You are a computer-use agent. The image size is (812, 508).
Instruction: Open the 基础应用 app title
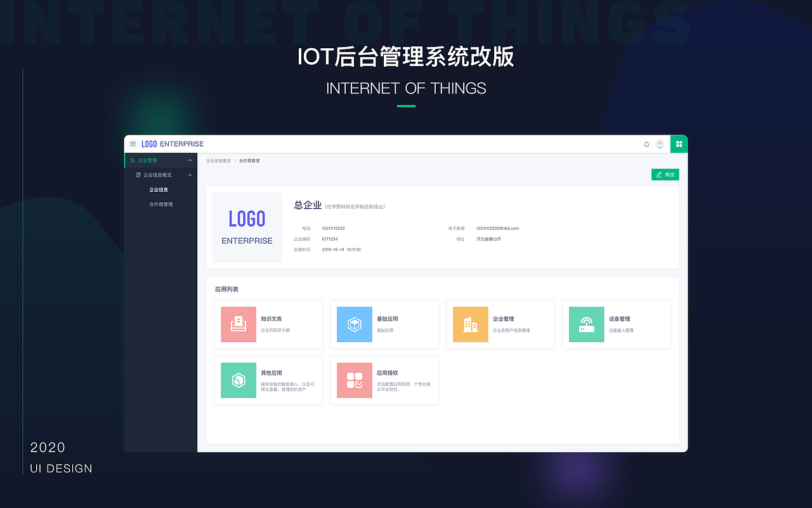388,319
